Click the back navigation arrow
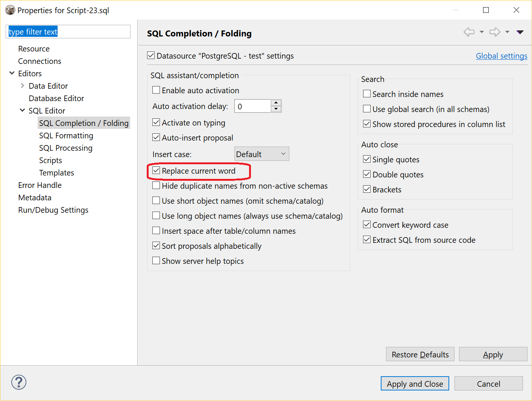532x401 pixels. click(469, 32)
